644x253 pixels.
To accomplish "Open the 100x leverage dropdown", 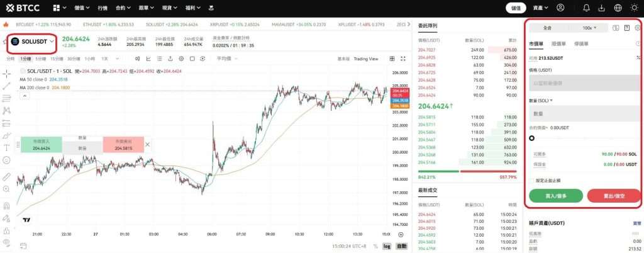I will point(589,28).
